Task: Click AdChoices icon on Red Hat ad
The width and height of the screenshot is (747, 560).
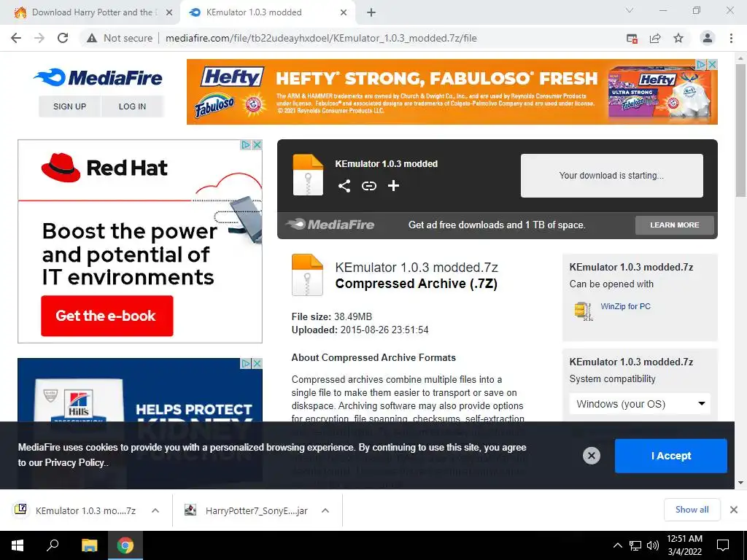Action: 246,144
